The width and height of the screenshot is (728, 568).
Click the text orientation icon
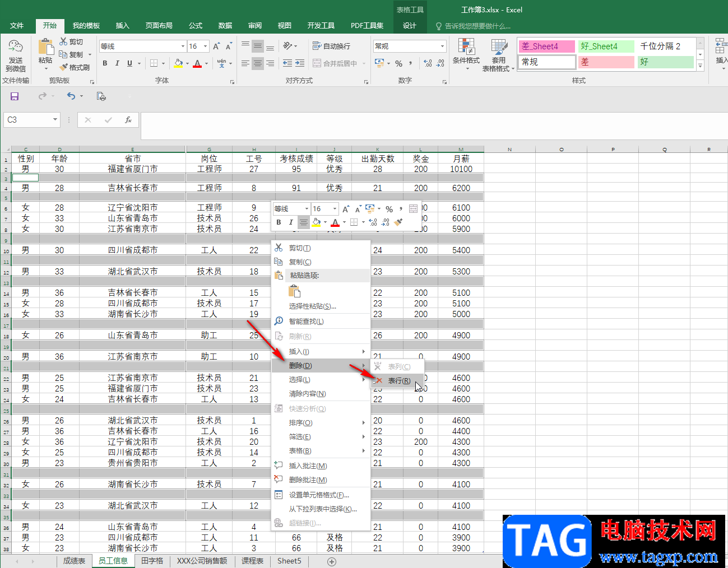(x=288, y=46)
